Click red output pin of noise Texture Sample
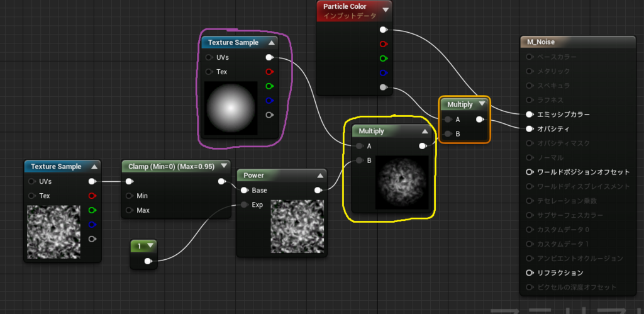Viewport: 644px width, 314px height. (x=92, y=196)
